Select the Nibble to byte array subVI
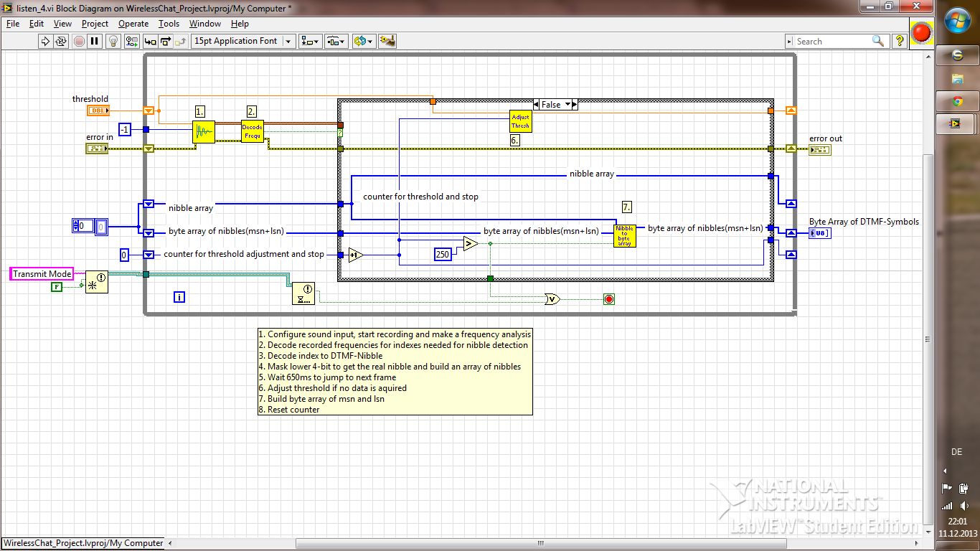980x551 pixels. [x=624, y=236]
